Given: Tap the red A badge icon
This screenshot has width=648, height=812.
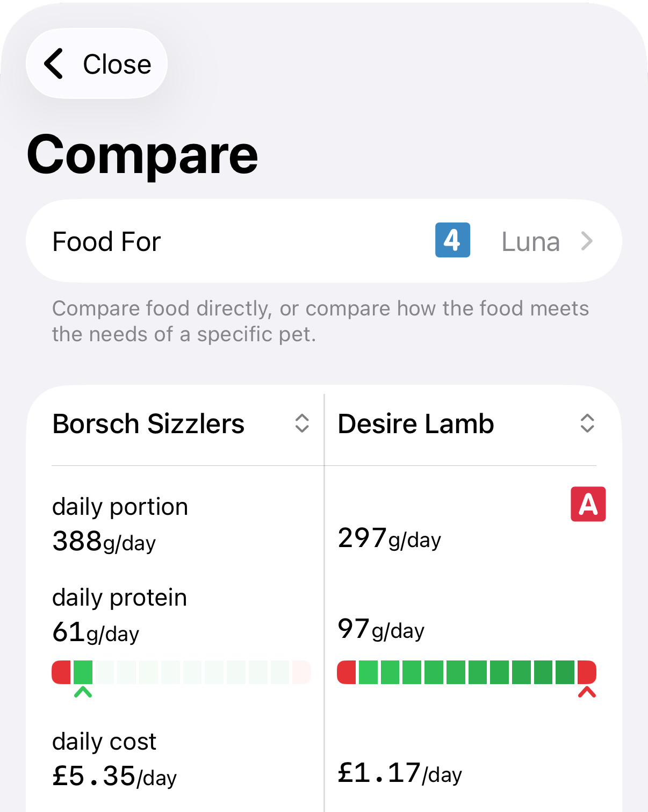Looking at the screenshot, I should pos(588,504).
